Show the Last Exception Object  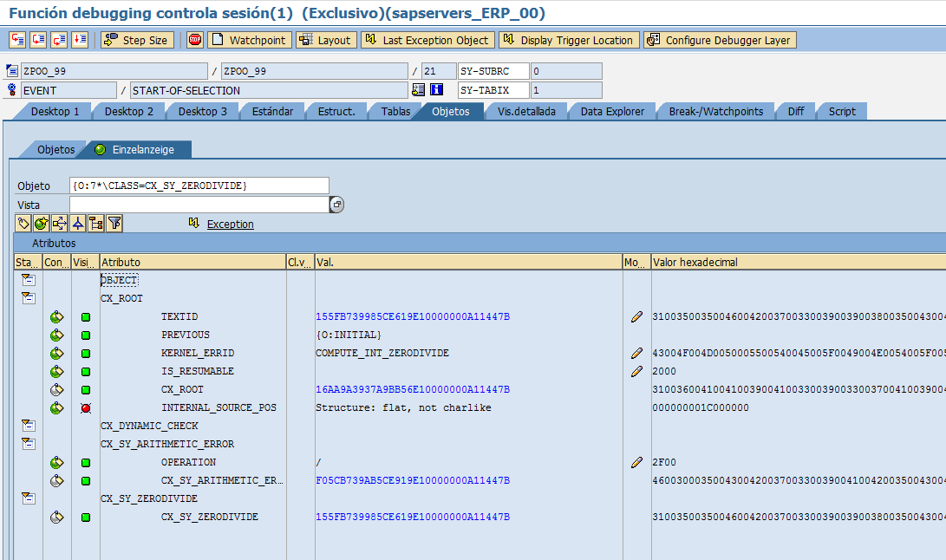(427, 40)
